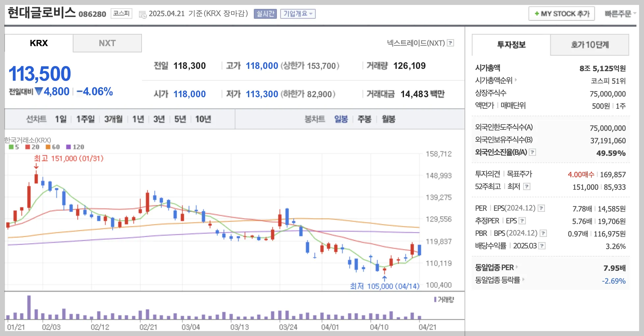This screenshot has height=336, width=644.
Task: Click the 동일업종 등락률 value -2.69%
Action: point(614,281)
